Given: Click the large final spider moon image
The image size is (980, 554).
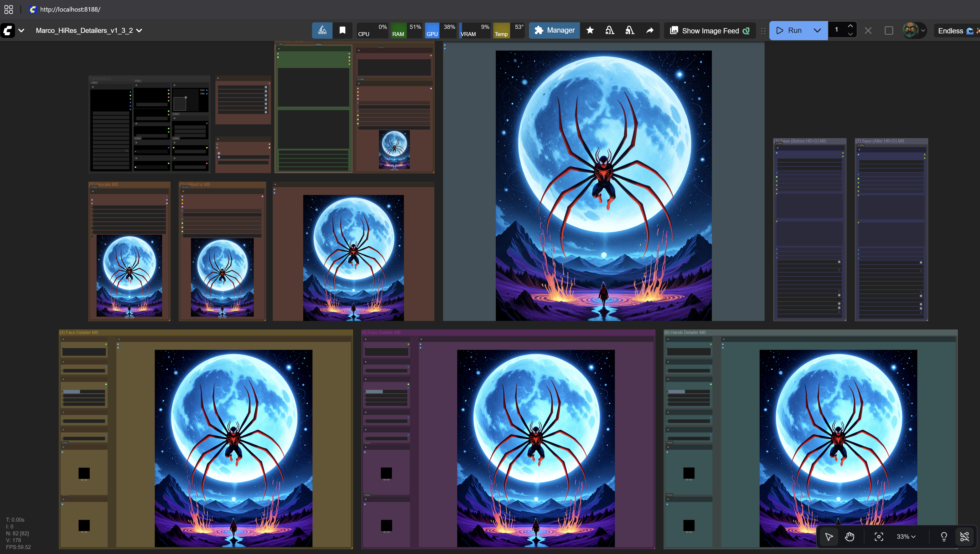Looking at the screenshot, I should point(603,185).
